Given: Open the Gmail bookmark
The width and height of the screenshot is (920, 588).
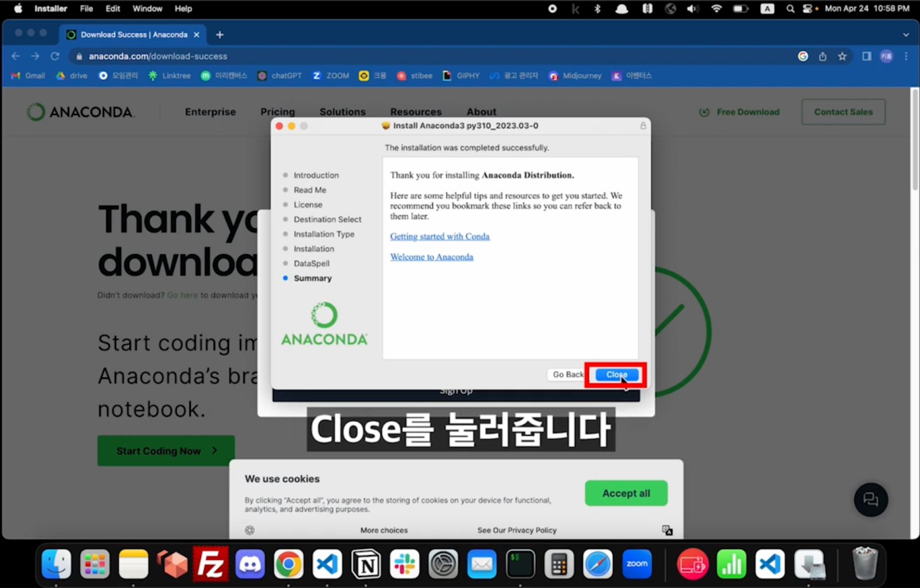Looking at the screenshot, I should (28, 75).
